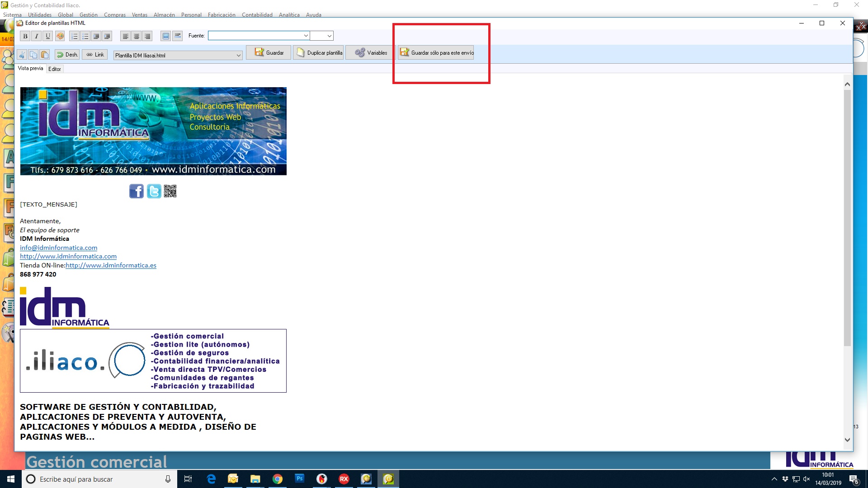Image resolution: width=868 pixels, height=488 pixels.
Task: Insert a numbered list
Action: tap(75, 36)
